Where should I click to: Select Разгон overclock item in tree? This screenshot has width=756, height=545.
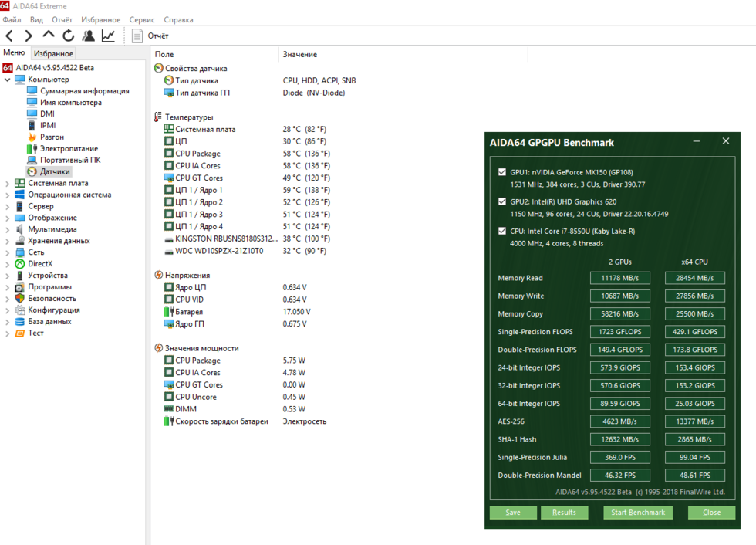[52, 137]
